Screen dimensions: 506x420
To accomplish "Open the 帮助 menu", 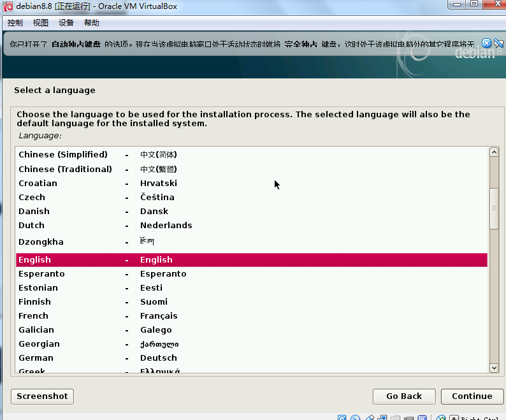I will 92,23.
